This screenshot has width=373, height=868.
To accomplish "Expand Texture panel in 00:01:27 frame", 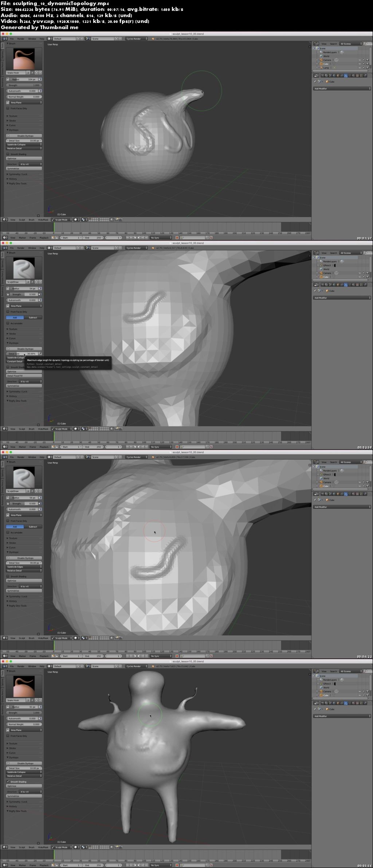I will click(x=12, y=116).
